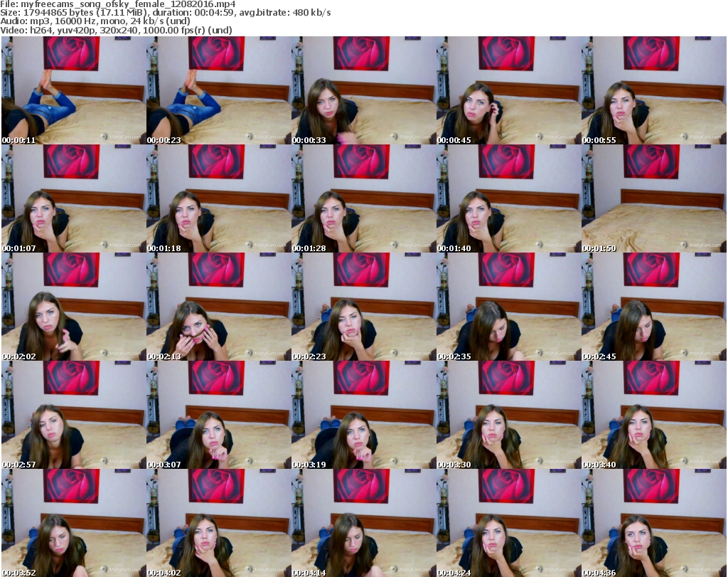Select the thumbnail frame at 00:02:57

tap(73, 415)
